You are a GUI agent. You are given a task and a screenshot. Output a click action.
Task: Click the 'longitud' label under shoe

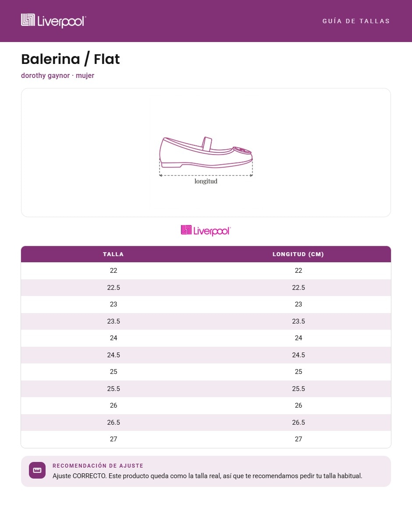coord(206,181)
